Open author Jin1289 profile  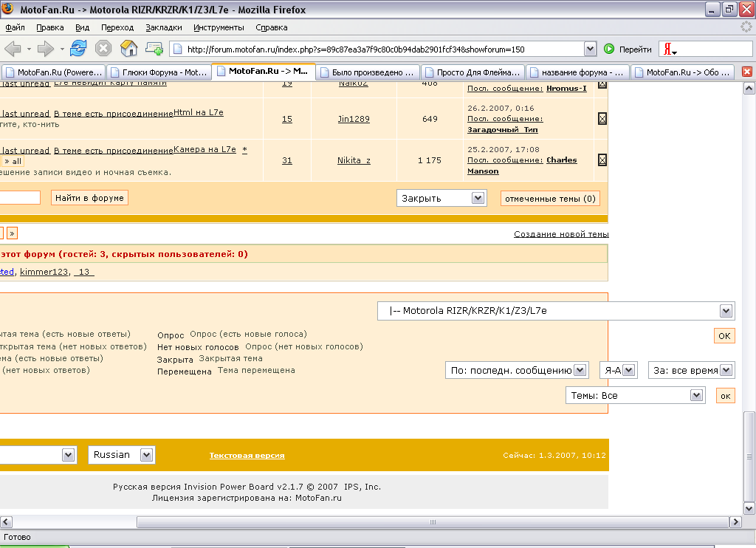354,119
